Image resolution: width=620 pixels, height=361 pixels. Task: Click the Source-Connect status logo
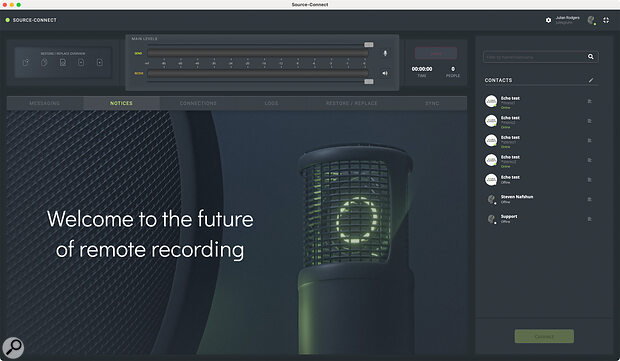point(31,20)
